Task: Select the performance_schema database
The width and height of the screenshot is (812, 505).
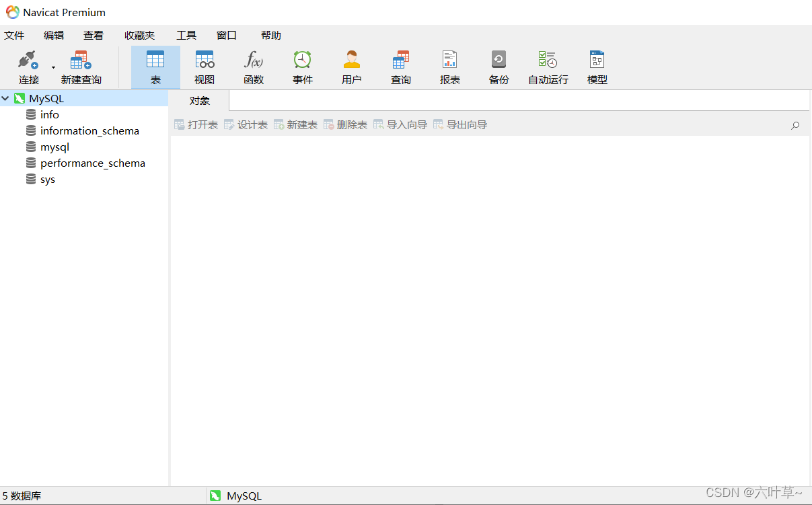Action: point(93,163)
